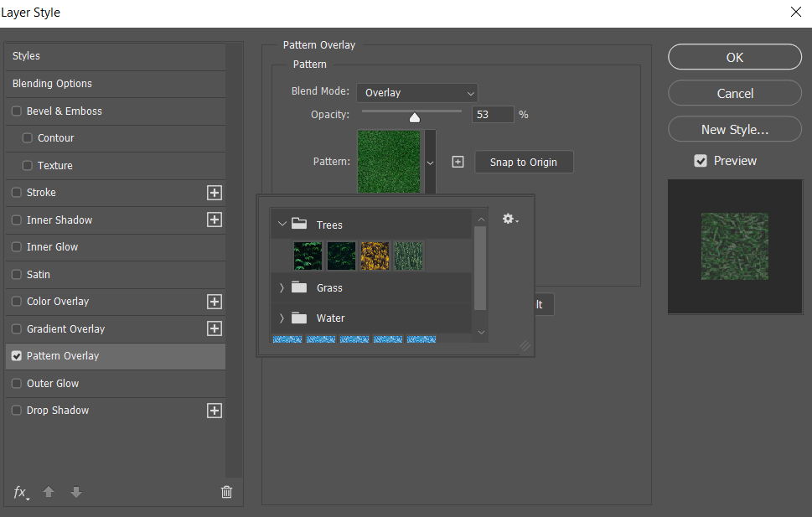The image size is (812, 517).
Task: Open the pattern picker settings gear menu
Action: coord(509,219)
